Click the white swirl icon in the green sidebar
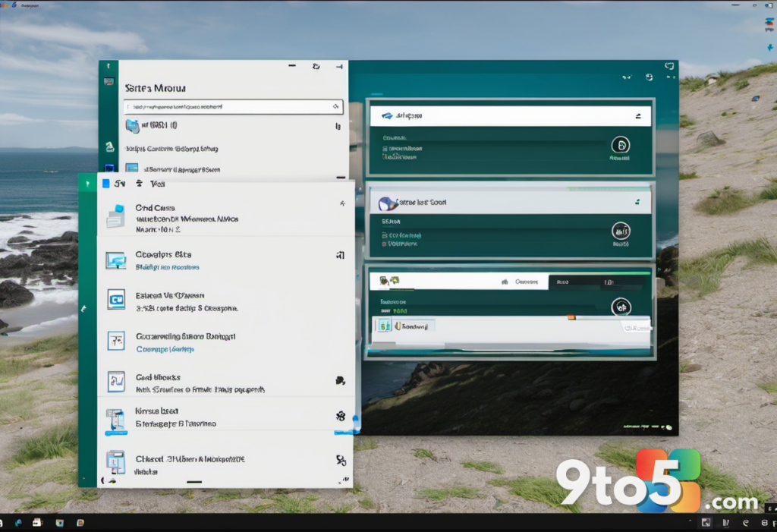 109,146
